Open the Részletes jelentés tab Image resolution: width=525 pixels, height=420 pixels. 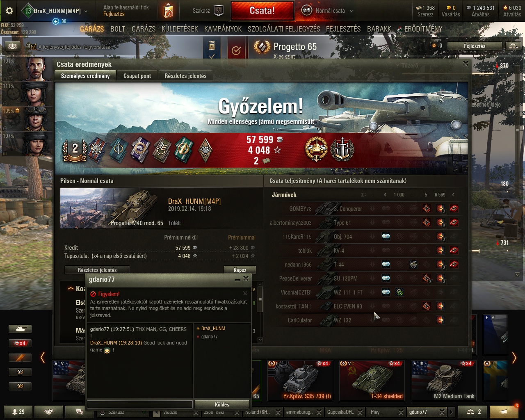[185, 76]
